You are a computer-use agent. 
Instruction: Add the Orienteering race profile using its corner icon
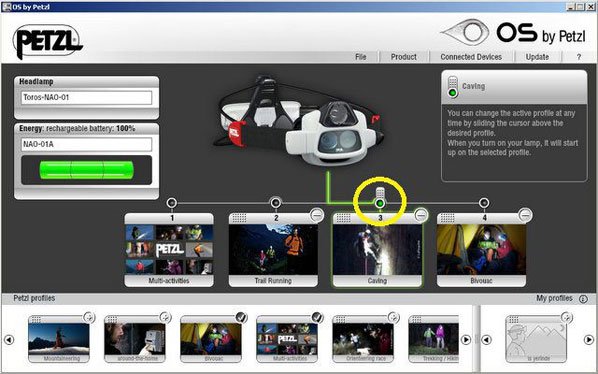click(394, 318)
